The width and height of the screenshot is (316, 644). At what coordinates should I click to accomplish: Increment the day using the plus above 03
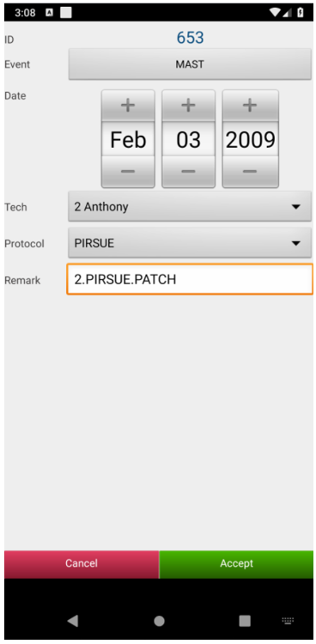[188, 106]
